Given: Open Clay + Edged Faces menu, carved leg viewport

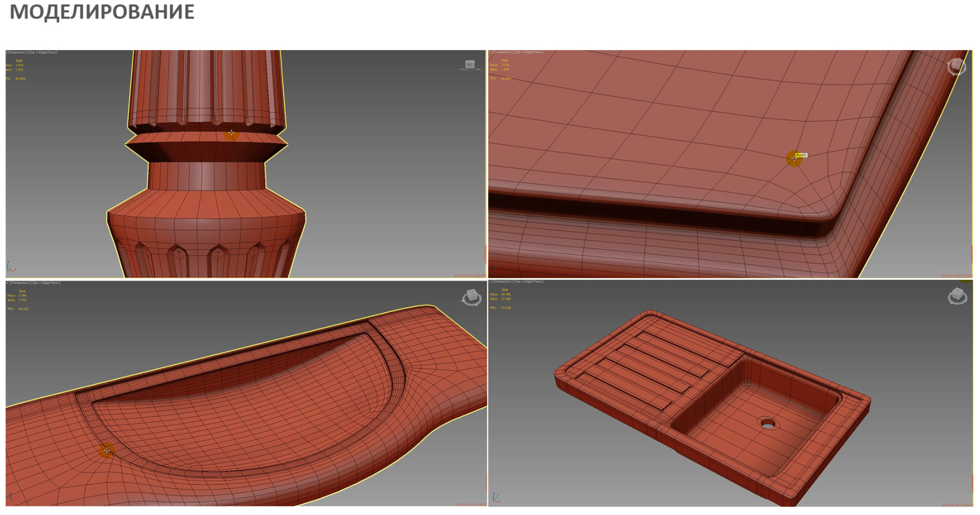Looking at the screenshot, I should [44, 53].
